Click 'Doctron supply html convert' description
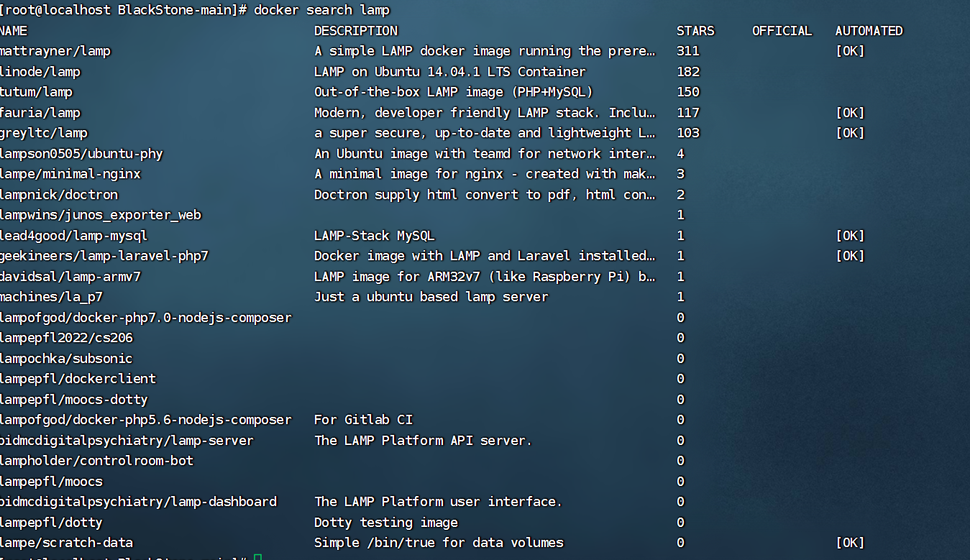Viewport: 970px width, 560px height. [x=485, y=195]
